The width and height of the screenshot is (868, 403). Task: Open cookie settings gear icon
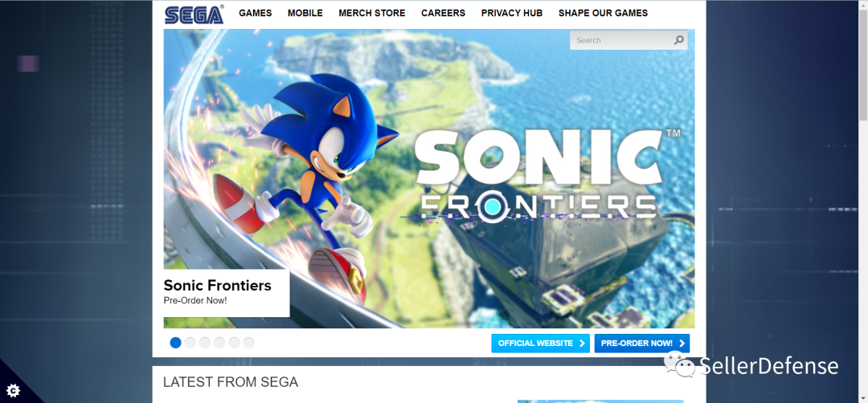pyautogui.click(x=14, y=391)
